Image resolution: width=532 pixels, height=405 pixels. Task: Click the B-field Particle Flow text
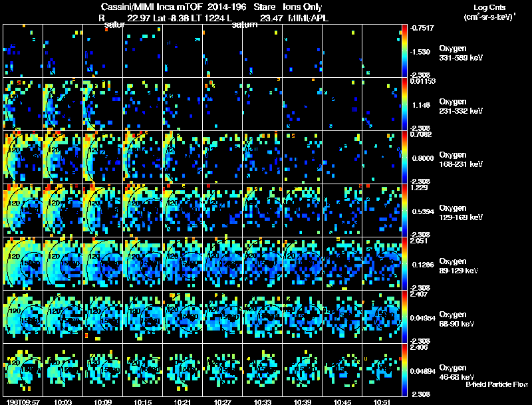496,384
